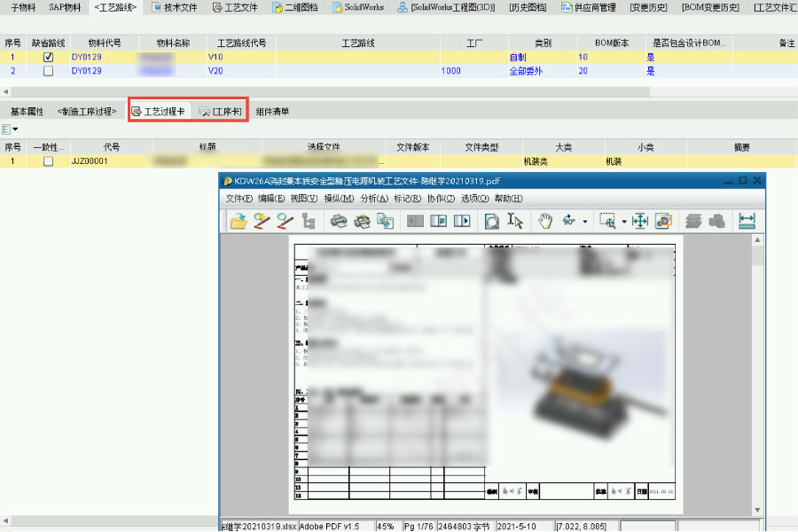798x532 pixels.
Task: Click the DY0129 link in row 2
Action: point(86,71)
